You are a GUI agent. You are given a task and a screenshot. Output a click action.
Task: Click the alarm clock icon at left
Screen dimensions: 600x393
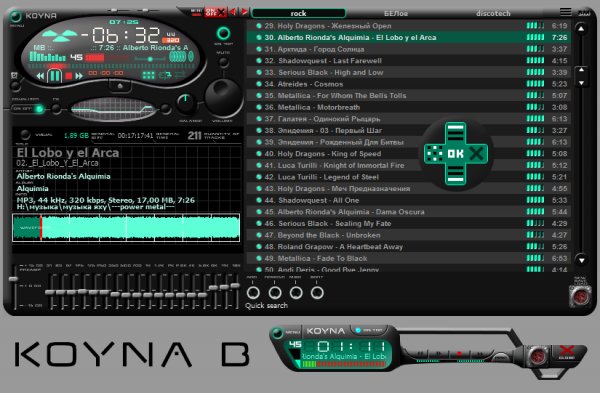click(14, 75)
